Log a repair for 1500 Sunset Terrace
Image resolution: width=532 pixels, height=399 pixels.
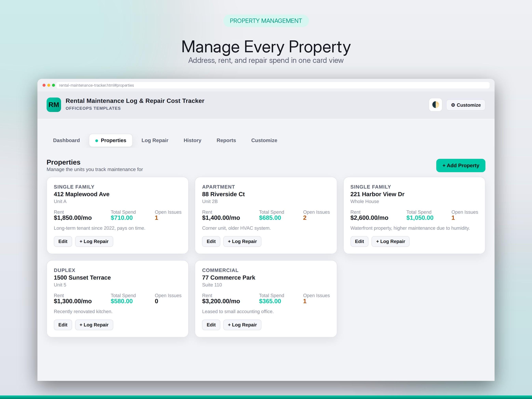(x=94, y=325)
